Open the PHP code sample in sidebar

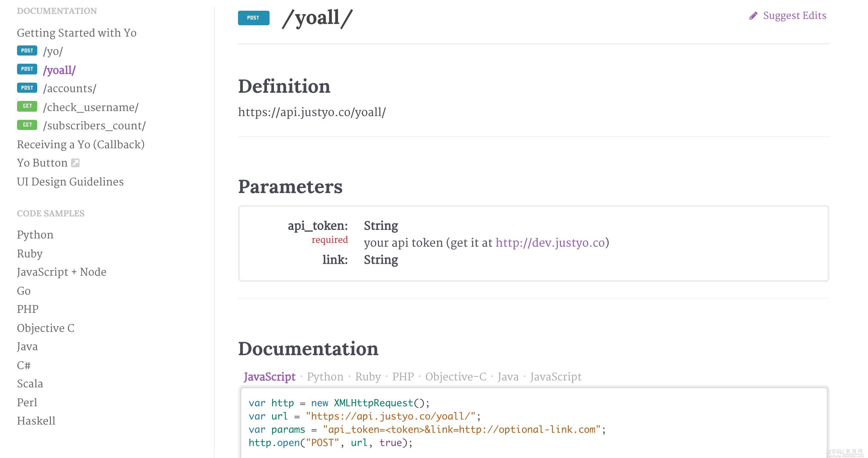[28, 309]
